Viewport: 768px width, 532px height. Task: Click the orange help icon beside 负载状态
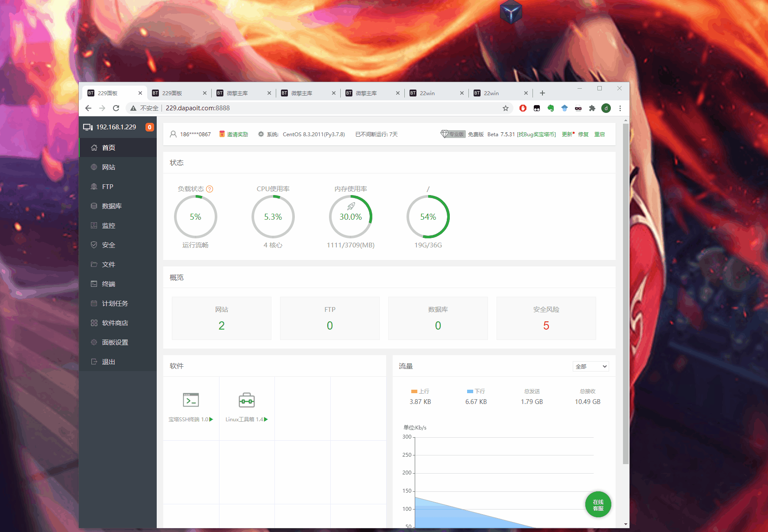pos(210,189)
